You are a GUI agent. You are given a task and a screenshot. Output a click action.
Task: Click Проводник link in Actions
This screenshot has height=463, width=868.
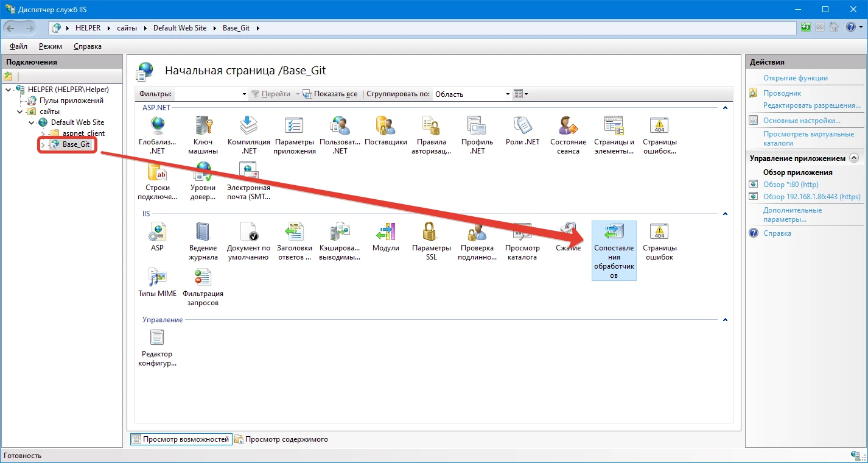pyautogui.click(x=782, y=93)
